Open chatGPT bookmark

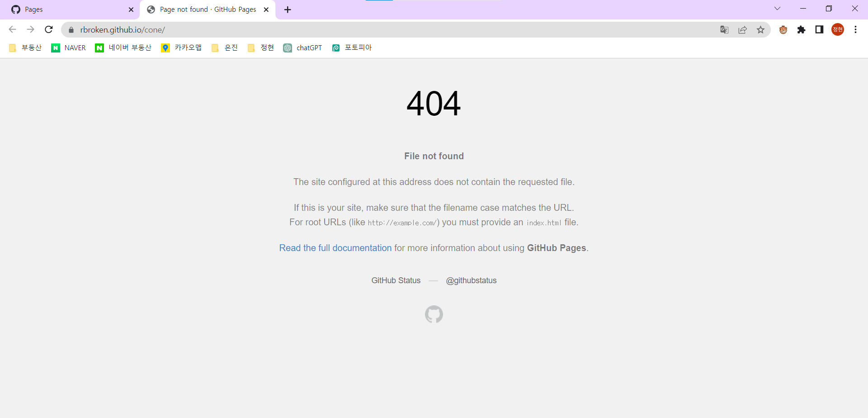pos(303,48)
